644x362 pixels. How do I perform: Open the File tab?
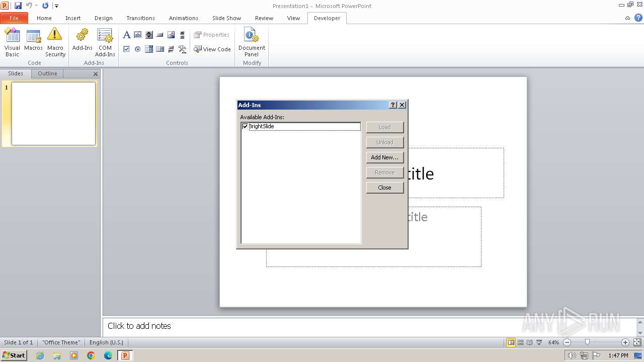click(x=14, y=18)
